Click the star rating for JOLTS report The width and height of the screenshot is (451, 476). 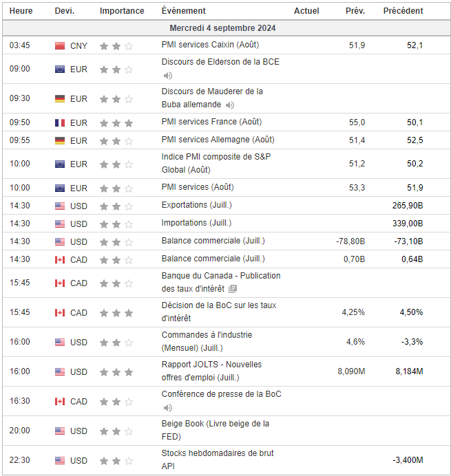pyautogui.click(x=116, y=372)
